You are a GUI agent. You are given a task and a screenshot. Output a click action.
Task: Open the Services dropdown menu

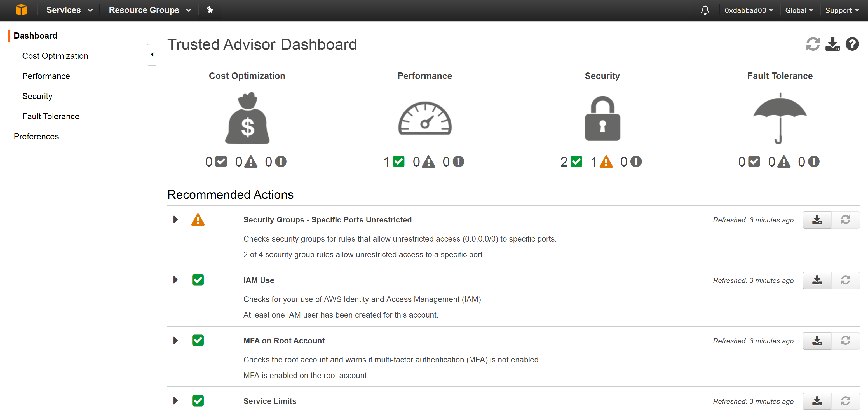[69, 10]
